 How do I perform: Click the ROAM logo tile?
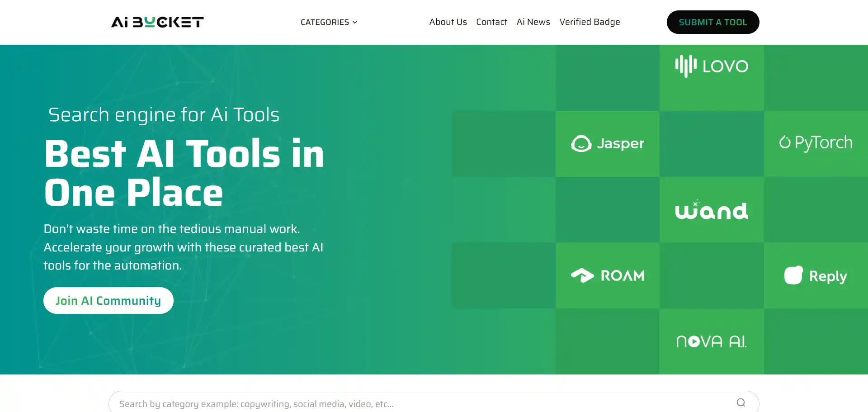tap(608, 275)
